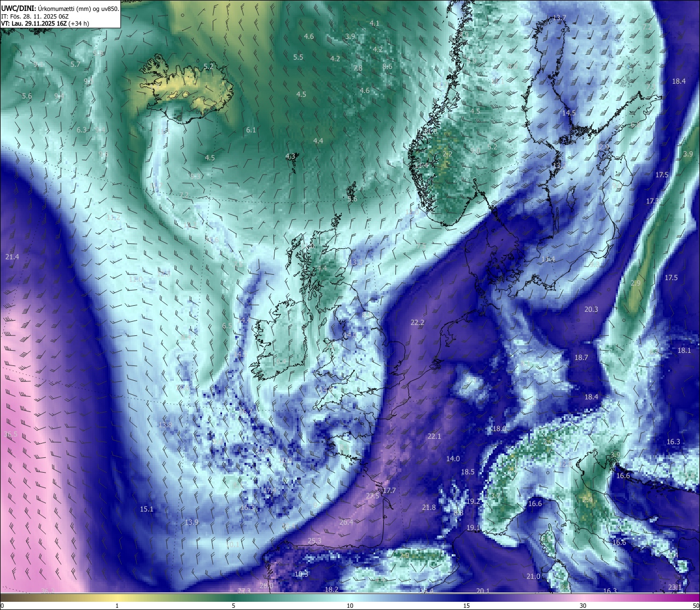Image resolution: width=700 pixels, height=610 pixels.
Task: Click the '14.5' value label
Action: point(569,113)
